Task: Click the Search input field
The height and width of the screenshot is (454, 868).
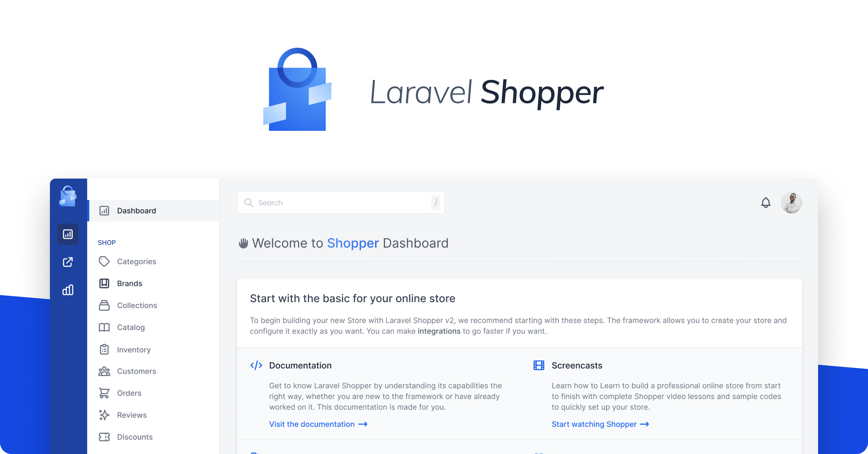Action: [x=341, y=202]
